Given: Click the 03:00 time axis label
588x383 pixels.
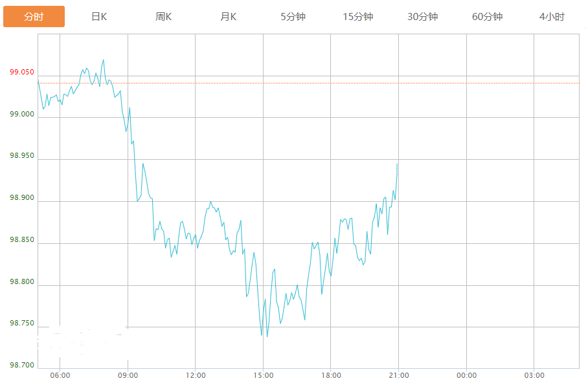Looking at the screenshot, I should (x=534, y=375).
